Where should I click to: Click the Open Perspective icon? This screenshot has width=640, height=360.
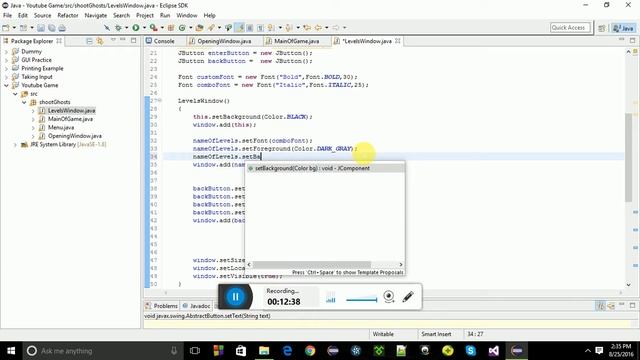coord(602,28)
